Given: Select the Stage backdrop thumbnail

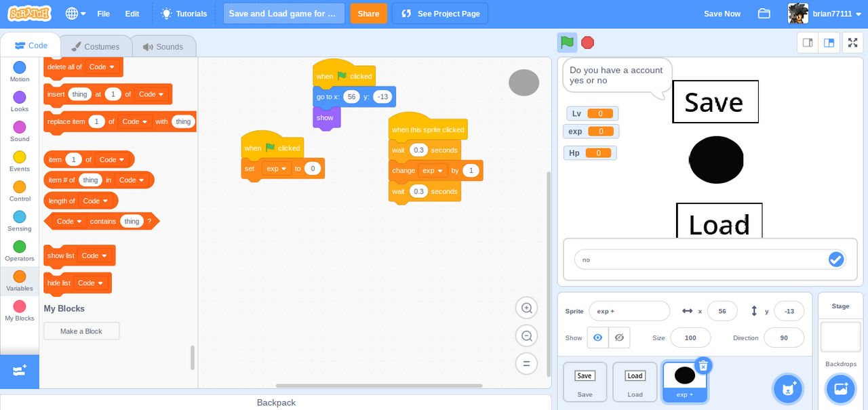Looking at the screenshot, I should [840, 337].
